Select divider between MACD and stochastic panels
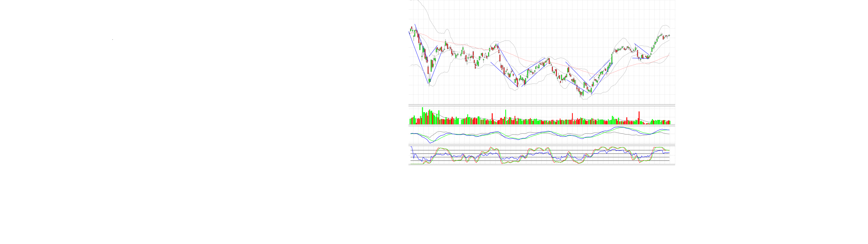 coord(542,145)
